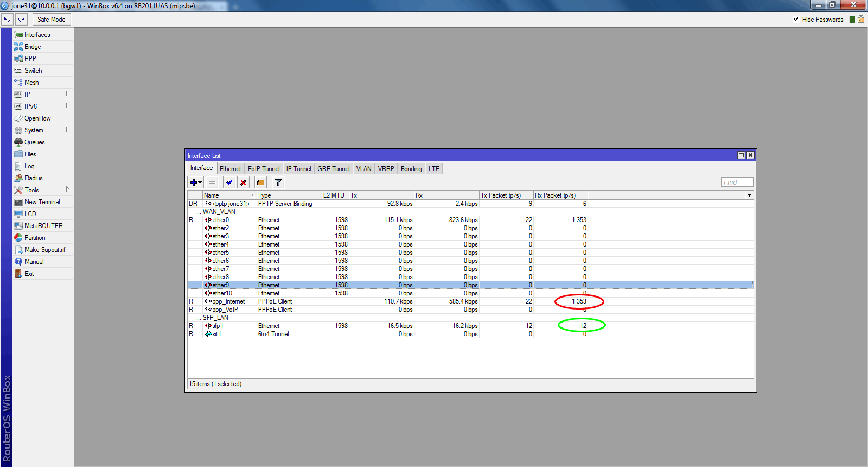Click the OpenFlow sidebar icon

pos(18,118)
